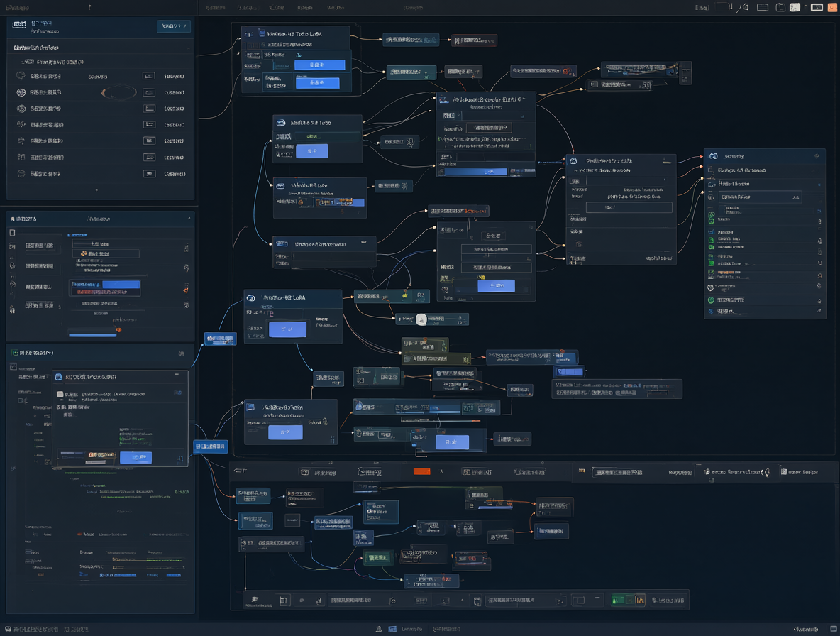Viewport: 840px width, 636px height.
Task: Click the white rounded icon on the small mid-canvas node
Action: point(421,319)
